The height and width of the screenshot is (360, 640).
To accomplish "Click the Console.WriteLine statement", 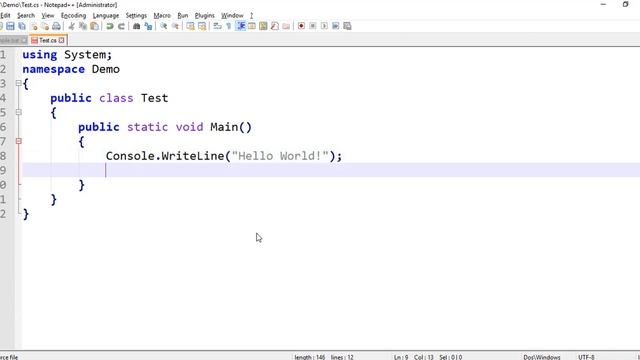I will 224,156.
